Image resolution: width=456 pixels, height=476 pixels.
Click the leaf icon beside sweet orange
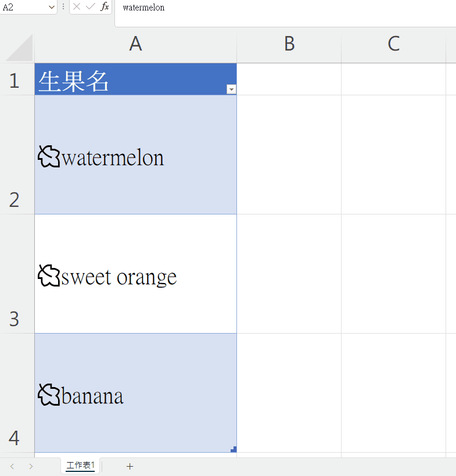49,275
